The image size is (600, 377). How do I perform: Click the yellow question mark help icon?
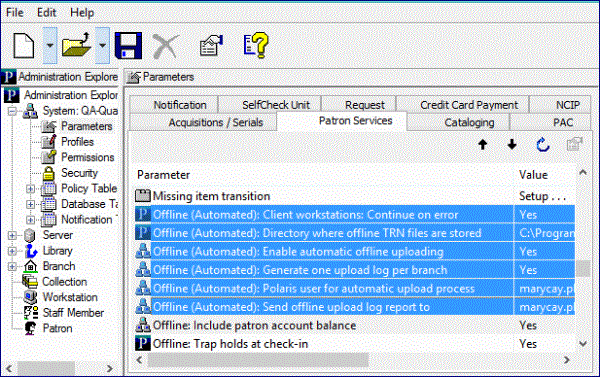point(256,45)
